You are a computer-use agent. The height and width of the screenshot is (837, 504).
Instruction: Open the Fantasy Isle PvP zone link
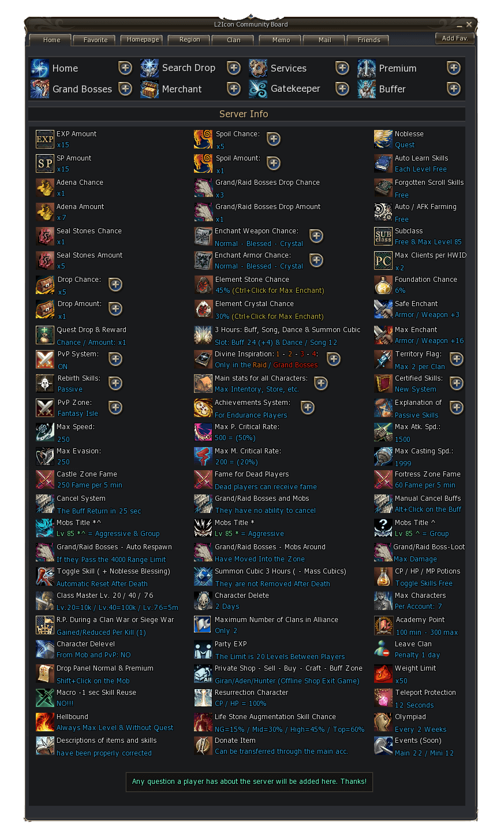pos(78,414)
